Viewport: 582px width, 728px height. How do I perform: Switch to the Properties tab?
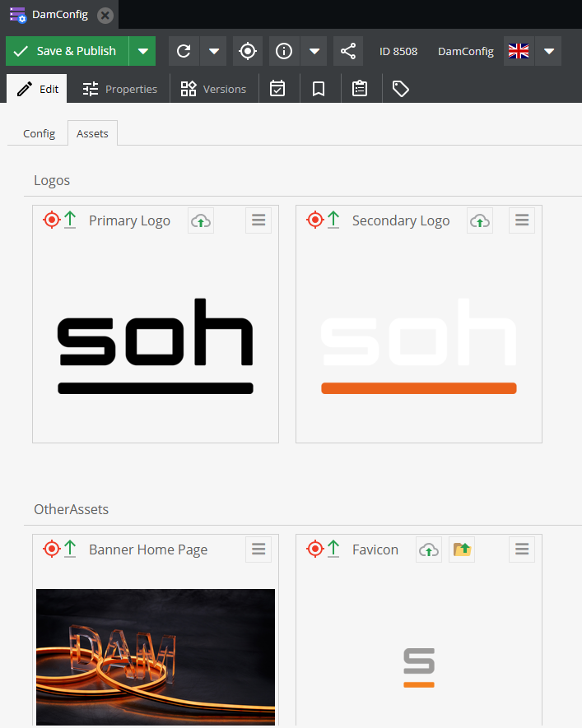pos(119,89)
